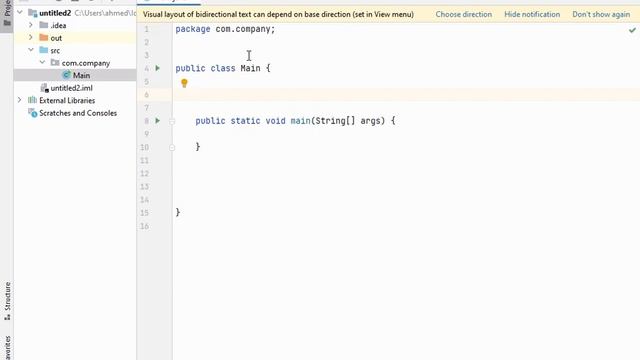
Task: Click line number 12 in gutter
Action: point(144,173)
